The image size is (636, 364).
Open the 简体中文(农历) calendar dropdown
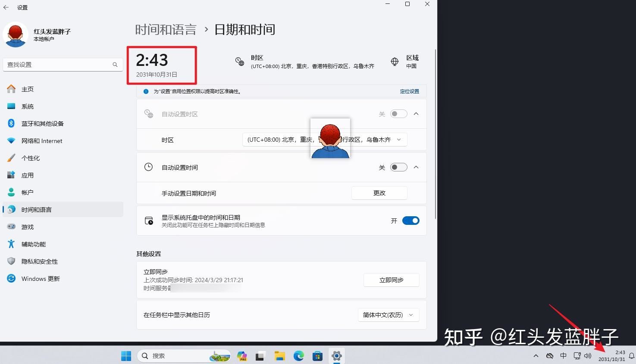click(388, 315)
